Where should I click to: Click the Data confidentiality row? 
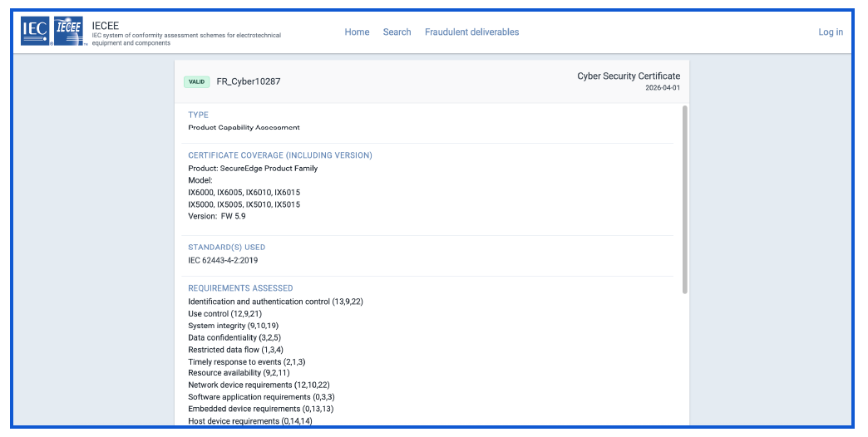pos(234,338)
